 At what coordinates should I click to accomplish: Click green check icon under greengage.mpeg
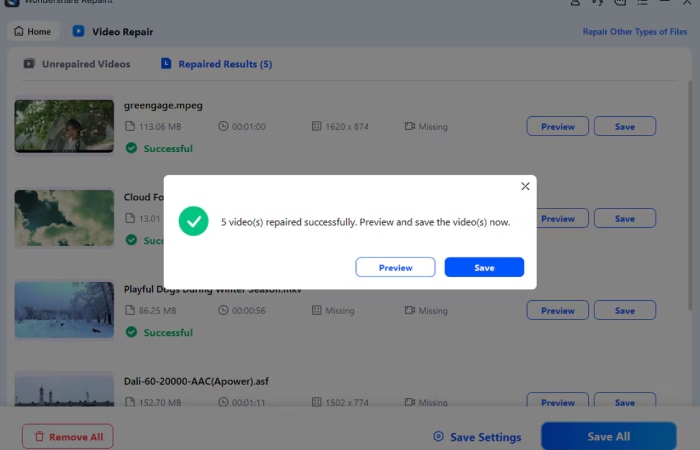[x=131, y=148]
